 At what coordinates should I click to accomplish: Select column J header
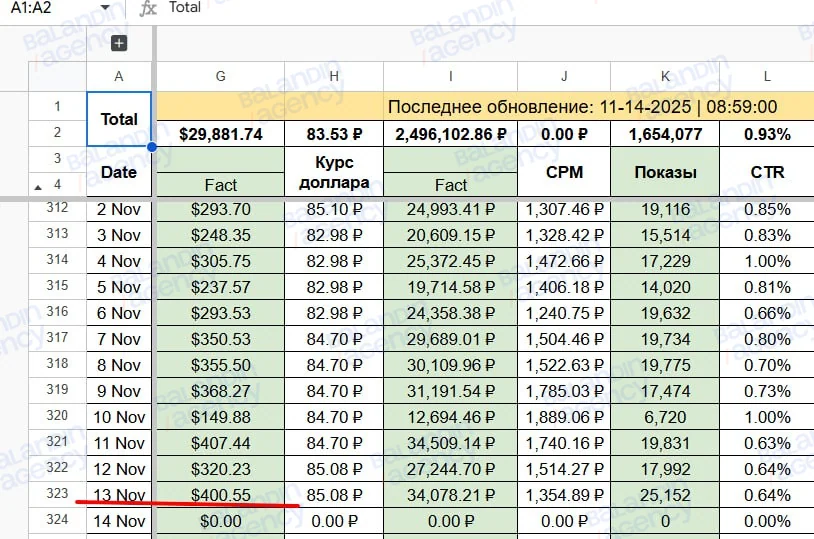pyautogui.click(x=564, y=76)
